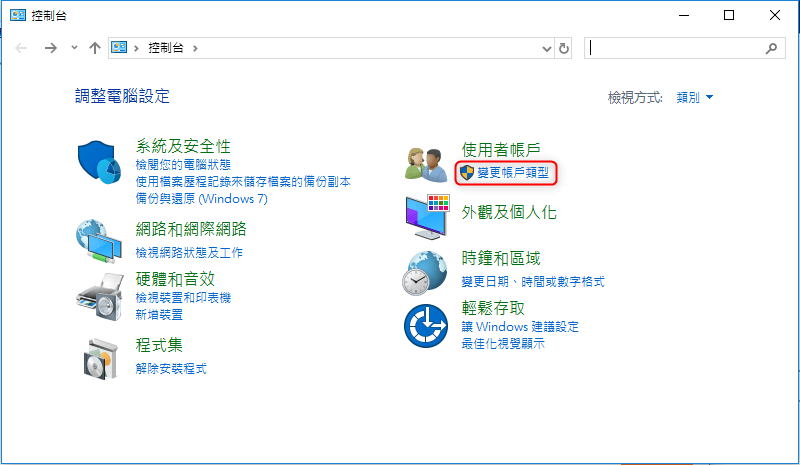
Task: Click the Clock and Region icon
Action: [427, 272]
